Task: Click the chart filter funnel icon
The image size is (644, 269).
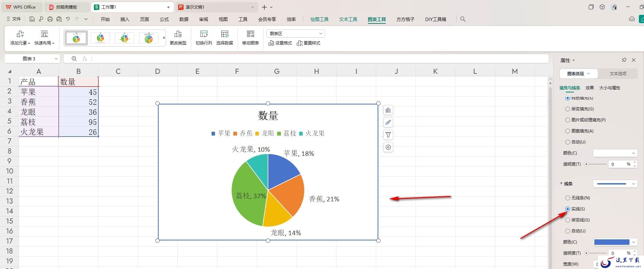Action: (388, 135)
